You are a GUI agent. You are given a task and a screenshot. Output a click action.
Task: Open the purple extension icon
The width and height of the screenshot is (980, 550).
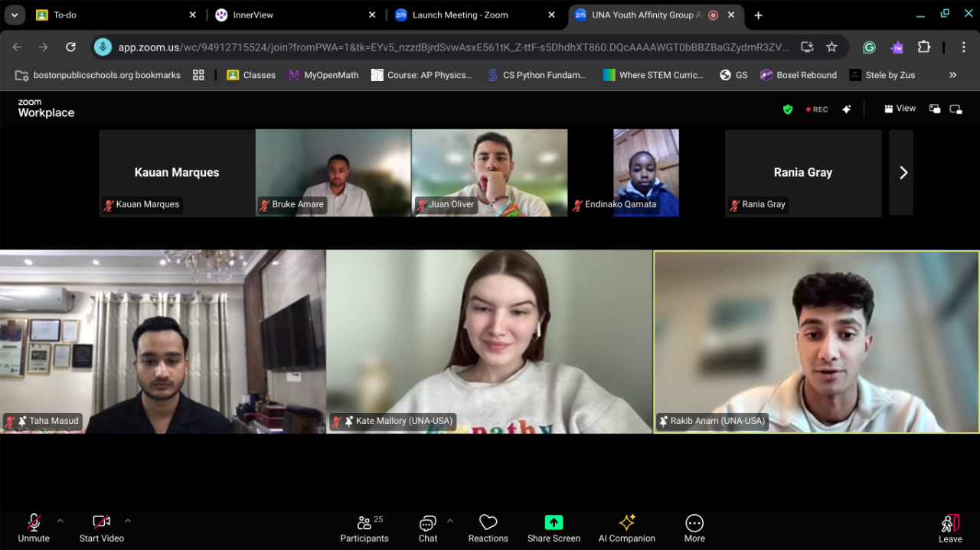(897, 47)
